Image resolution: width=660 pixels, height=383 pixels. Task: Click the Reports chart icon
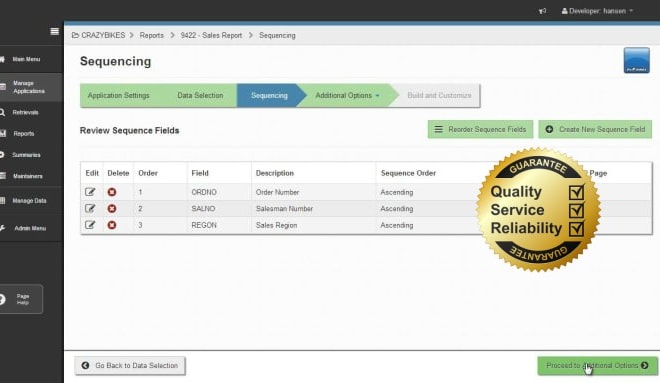click(3, 133)
